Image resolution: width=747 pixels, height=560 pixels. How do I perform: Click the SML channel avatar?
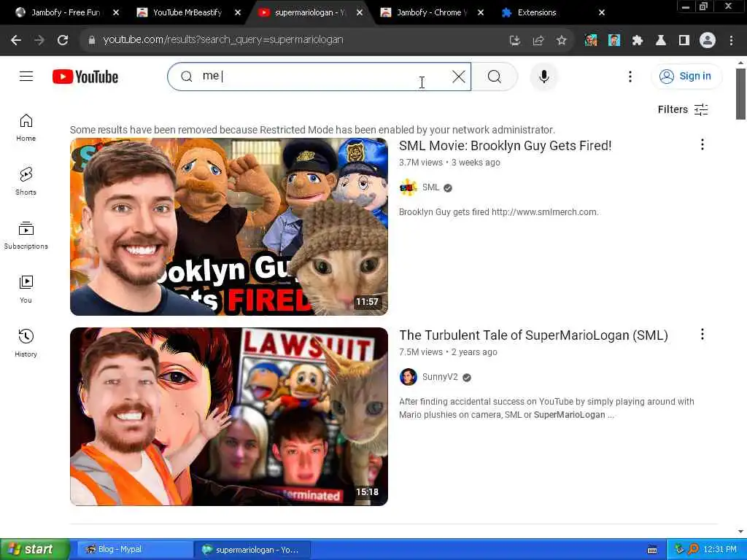(409, 187)
